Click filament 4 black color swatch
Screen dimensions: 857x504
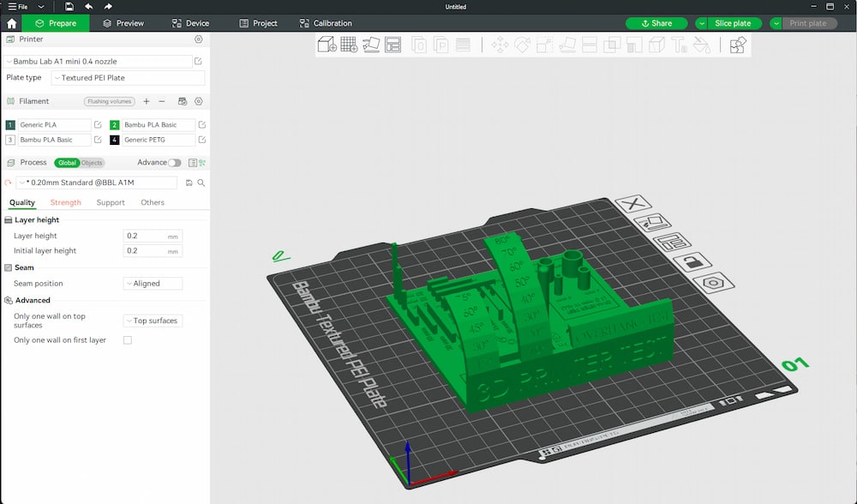point(114,140)
